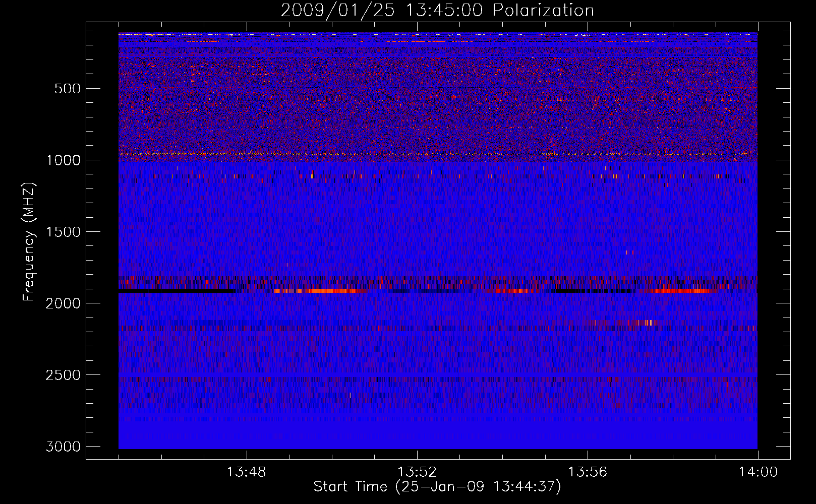Select the 1000 frequency tick label
Screen dimensions: 816x504
pos(63,160)
